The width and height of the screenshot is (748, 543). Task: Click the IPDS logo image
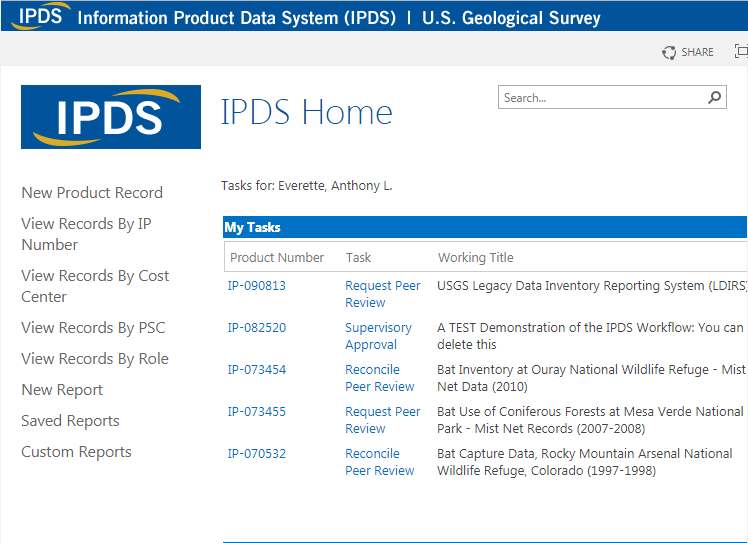[111, 117]
